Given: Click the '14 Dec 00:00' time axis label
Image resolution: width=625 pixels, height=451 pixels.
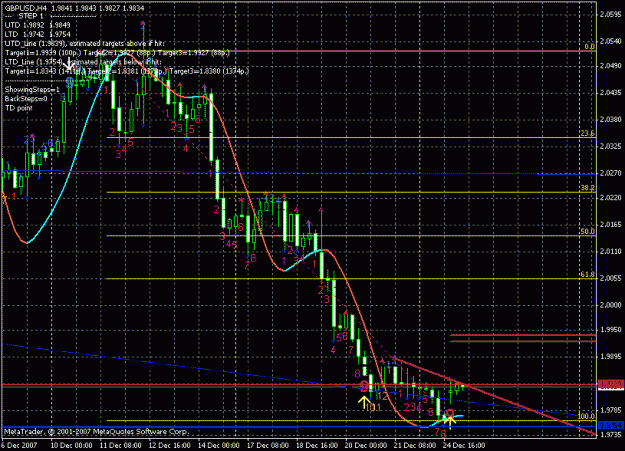Looking at the screenshot, I should pos(218,445).
